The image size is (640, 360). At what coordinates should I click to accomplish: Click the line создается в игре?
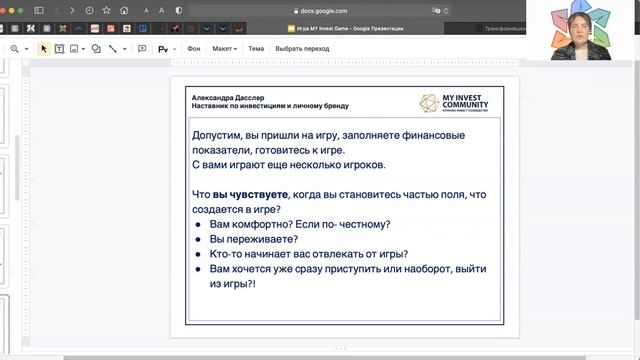pos(236,209)
